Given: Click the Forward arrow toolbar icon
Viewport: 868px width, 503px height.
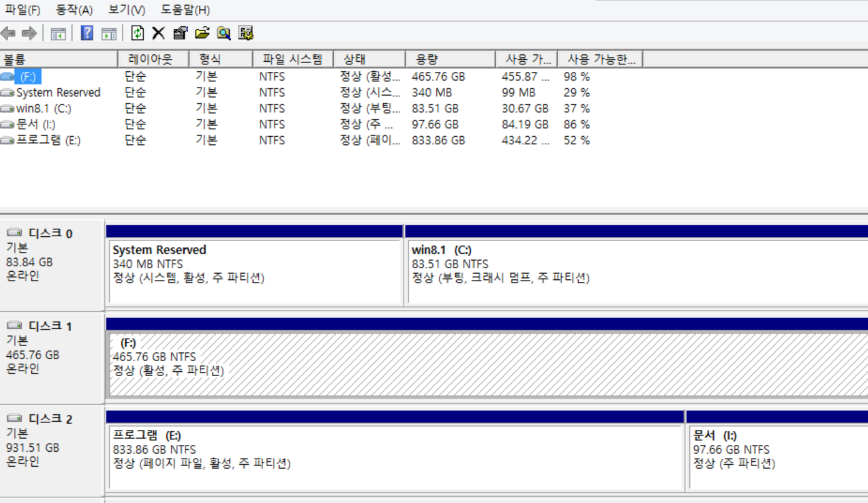Looking at the screenshot, I should click(x=29, y=33).
